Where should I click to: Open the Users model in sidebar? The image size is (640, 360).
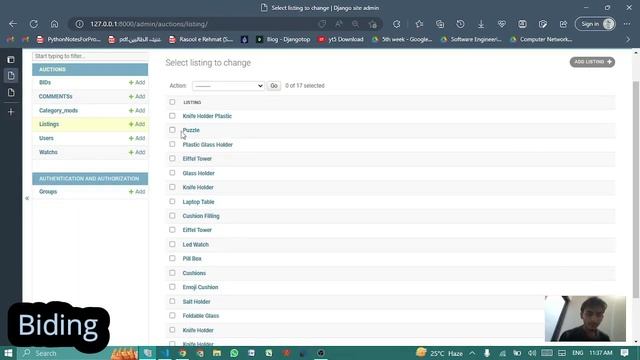point(46,138)
